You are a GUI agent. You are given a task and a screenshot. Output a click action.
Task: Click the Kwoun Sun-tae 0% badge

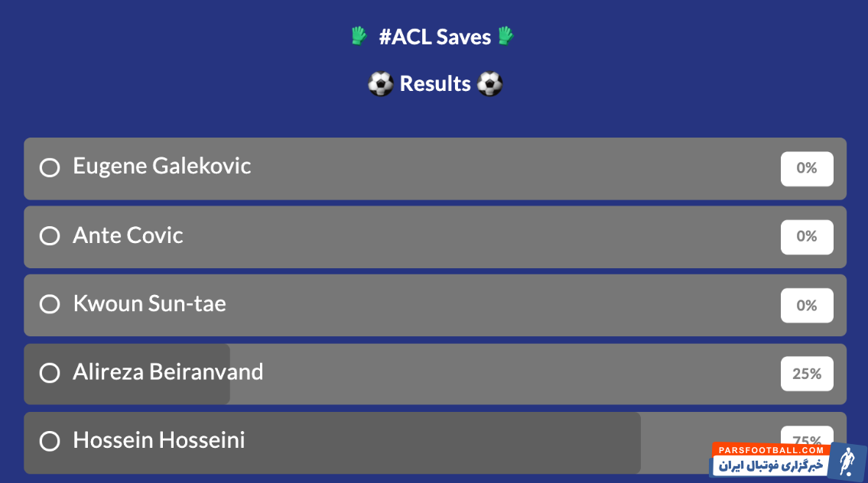(807, 306)
